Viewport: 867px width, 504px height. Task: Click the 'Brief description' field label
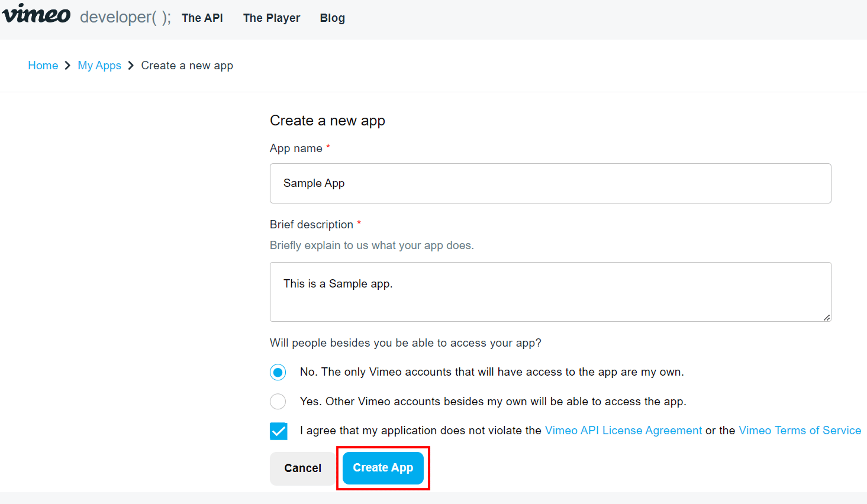pos(312,225)
